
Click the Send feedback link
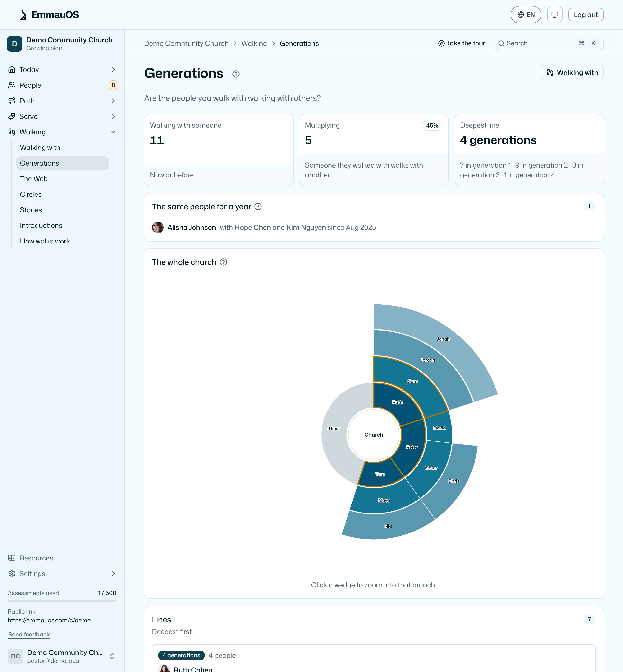point(29,634)
